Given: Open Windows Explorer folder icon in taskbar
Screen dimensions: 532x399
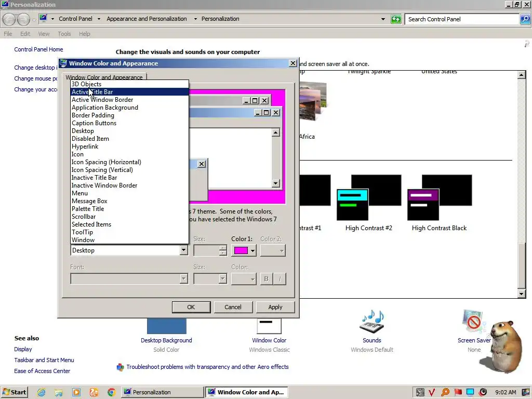Looking at the screenshot, I should pyautogui.click(x=59, y=392).
